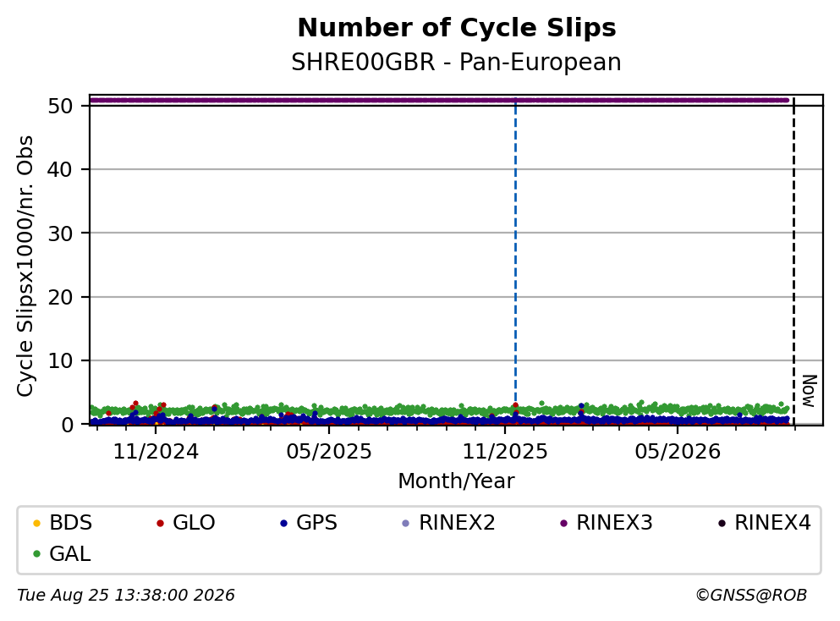840x621 pixels.
Task: Click the 50 y-axis tick label
Action: pos(60,106)
